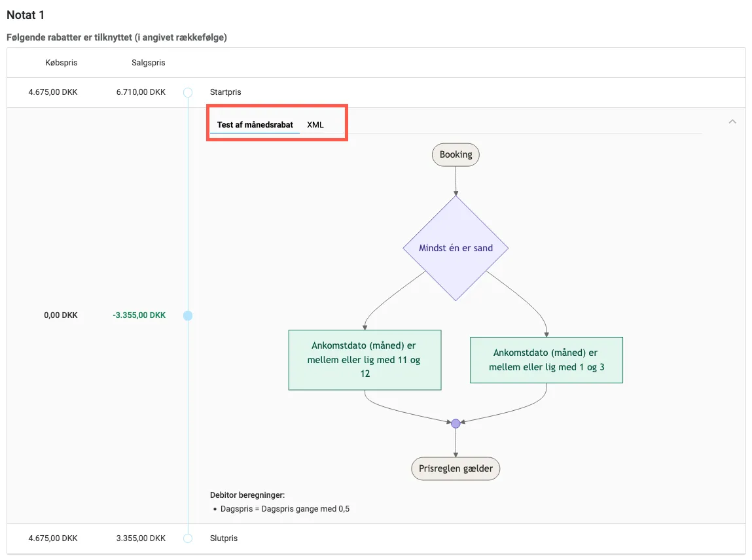Click the Dagspris gange med 0,5 line
Image resolution: width=752 pixels, height=560 pixels.
point(285,509)
